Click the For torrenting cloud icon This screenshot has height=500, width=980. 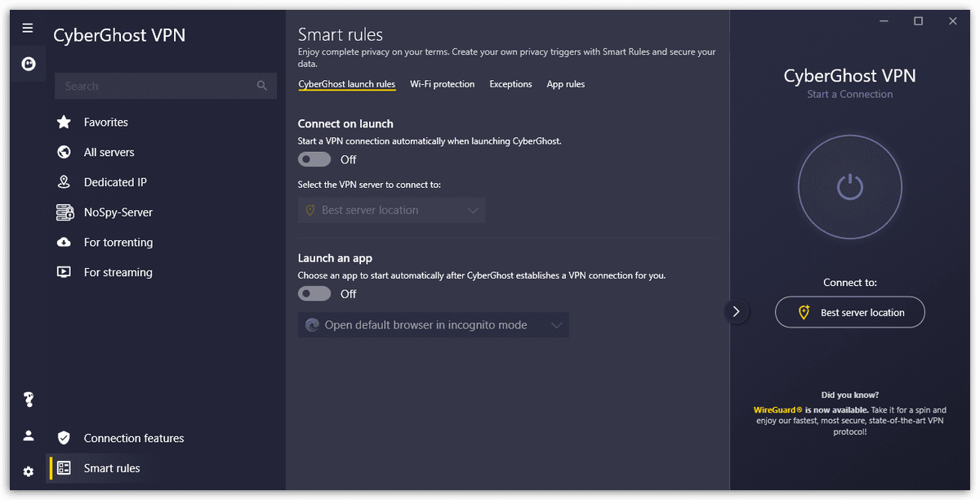[x=64, y=243]
